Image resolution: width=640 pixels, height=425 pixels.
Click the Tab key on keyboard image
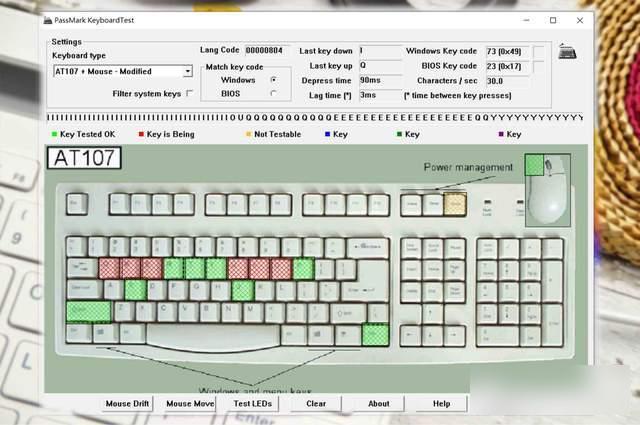(x=82, y=268)
